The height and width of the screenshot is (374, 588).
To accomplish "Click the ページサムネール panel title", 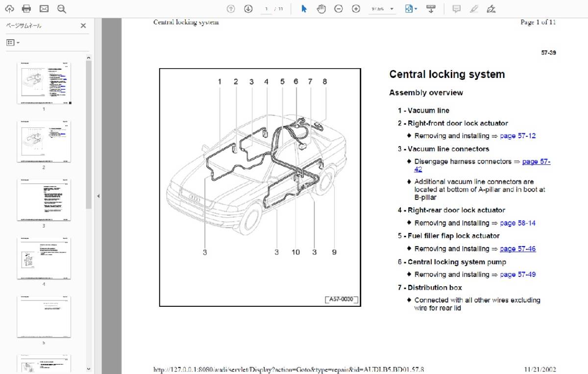I will pyautogui.click(x=24, y=26).
